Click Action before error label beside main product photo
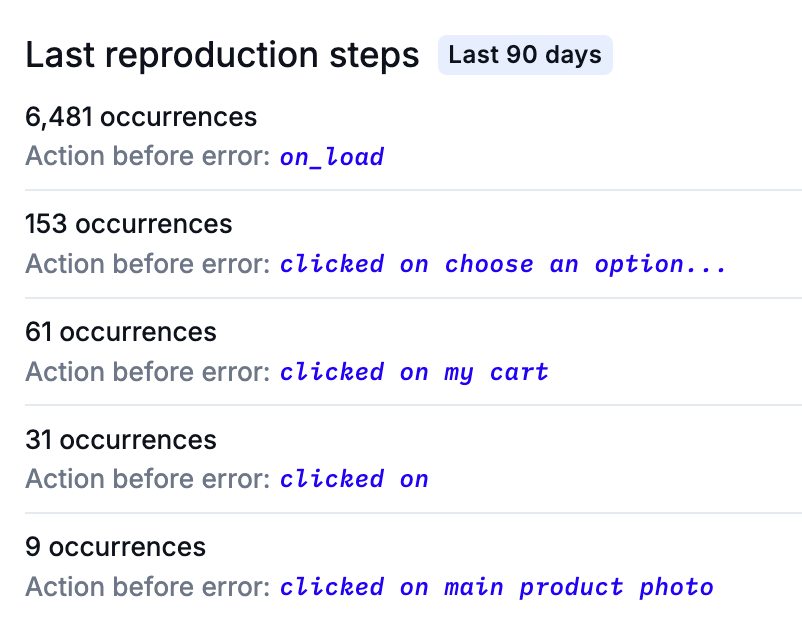802x630 pixels. [147, 587]
